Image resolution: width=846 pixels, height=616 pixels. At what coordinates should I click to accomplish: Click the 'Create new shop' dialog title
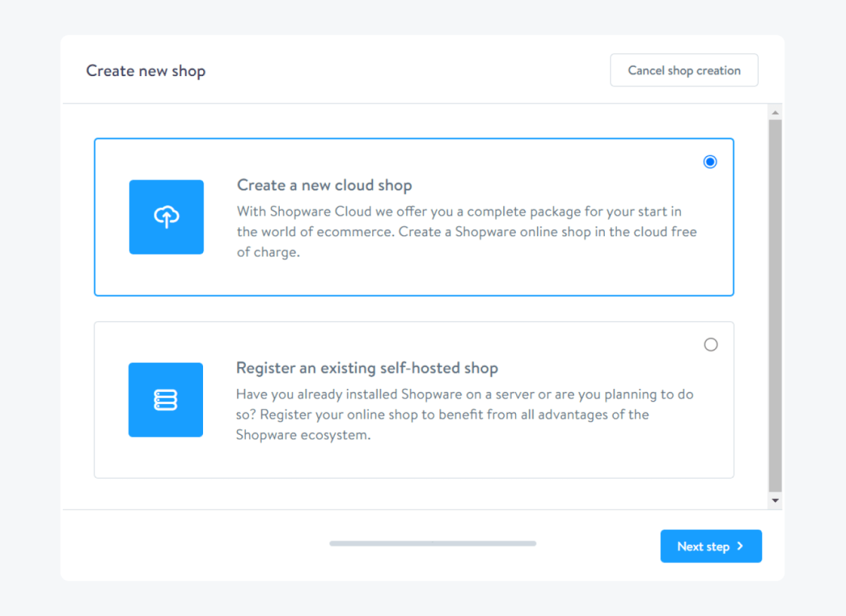pos(145,70)
